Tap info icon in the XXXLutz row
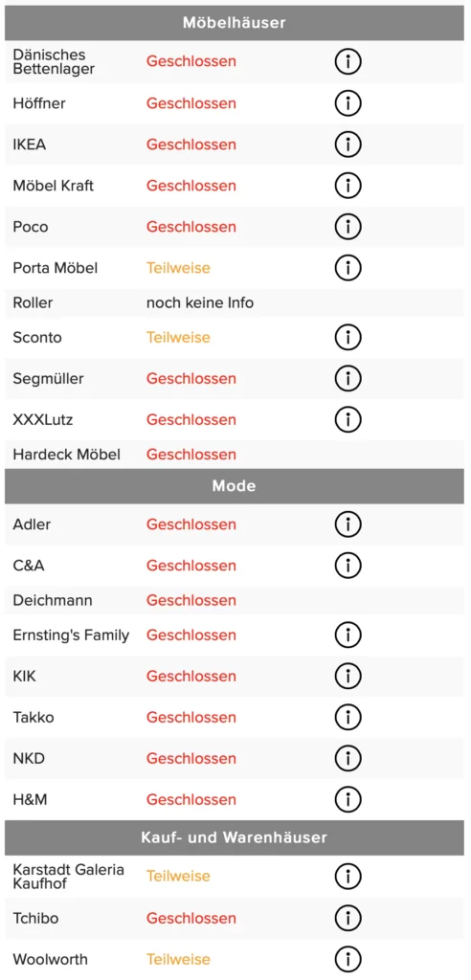The width and height of the screenshot is (471, 980). coord(348,419)
